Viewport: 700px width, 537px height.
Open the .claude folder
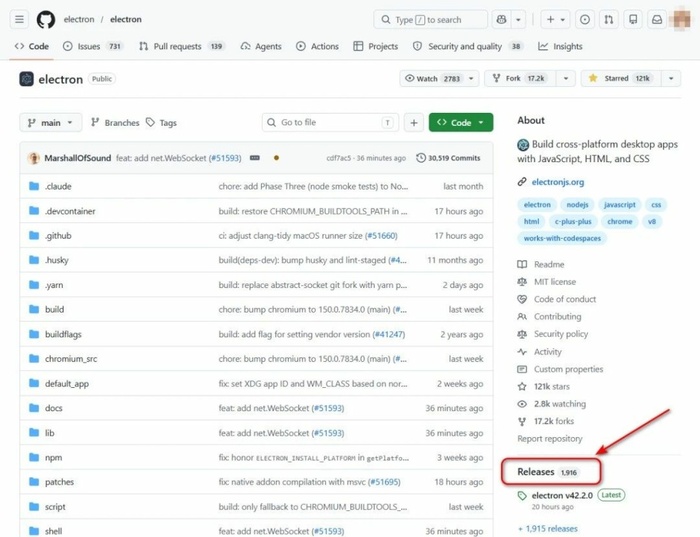click(x=58, y=187)
